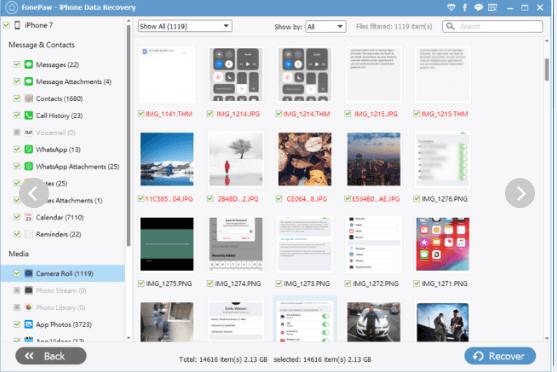
Task: Uncheck the Contacts (1680) checkbox
Action: tap(17, 98)
